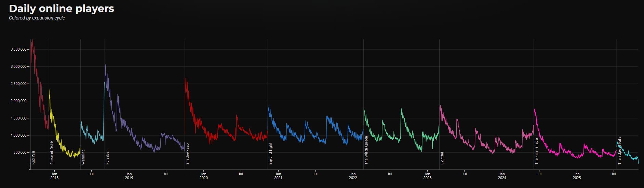644x188 pixels.
Task: Click the Jan 2024 x-axis label
Action: click(502, 176)
